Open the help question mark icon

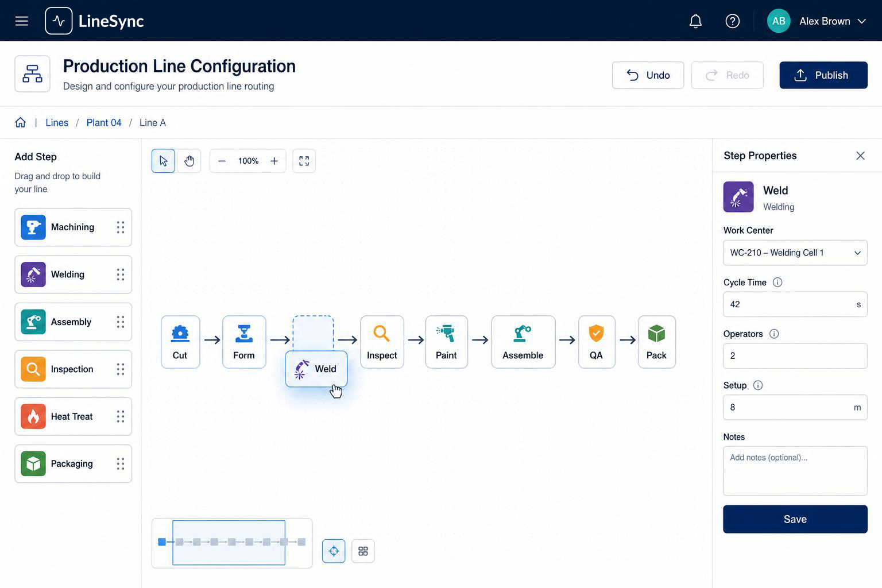732,21
